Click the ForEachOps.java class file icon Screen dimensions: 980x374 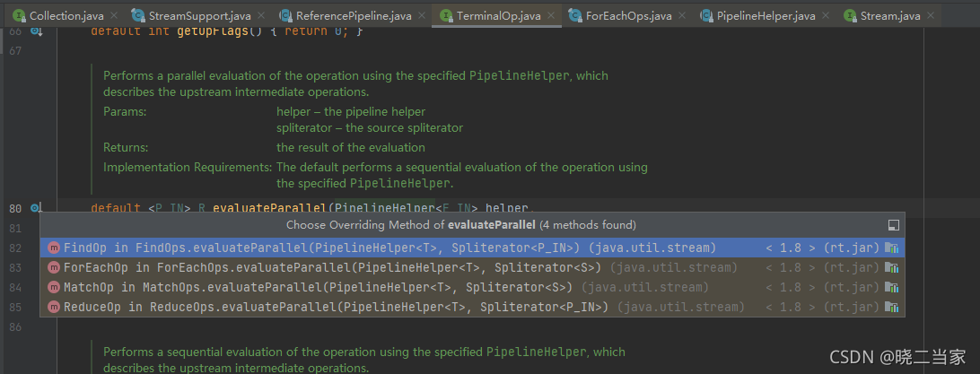[x=575, y=15]
